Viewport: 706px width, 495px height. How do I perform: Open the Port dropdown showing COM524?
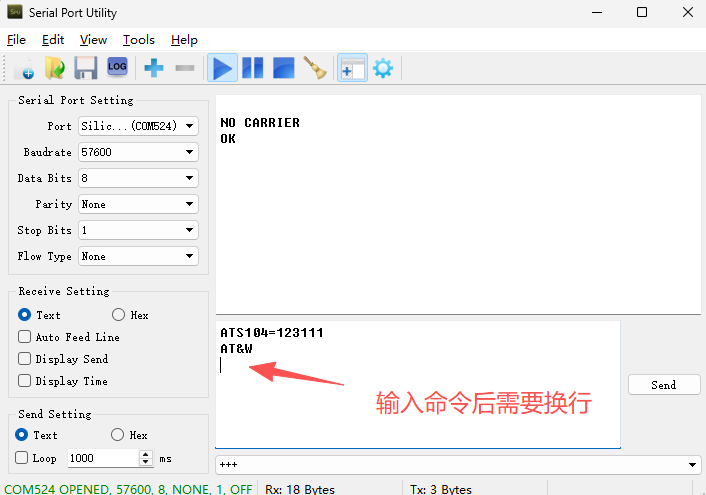(138, 126)
